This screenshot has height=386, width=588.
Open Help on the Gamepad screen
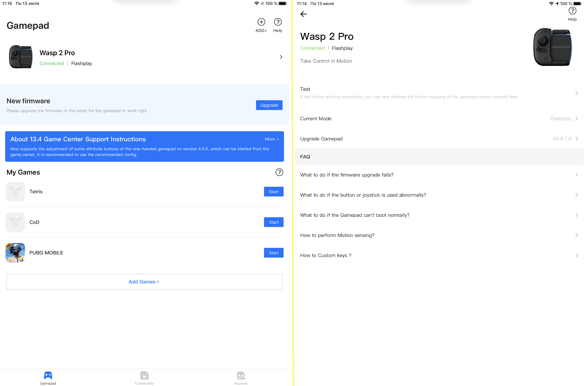coord(278,25)
